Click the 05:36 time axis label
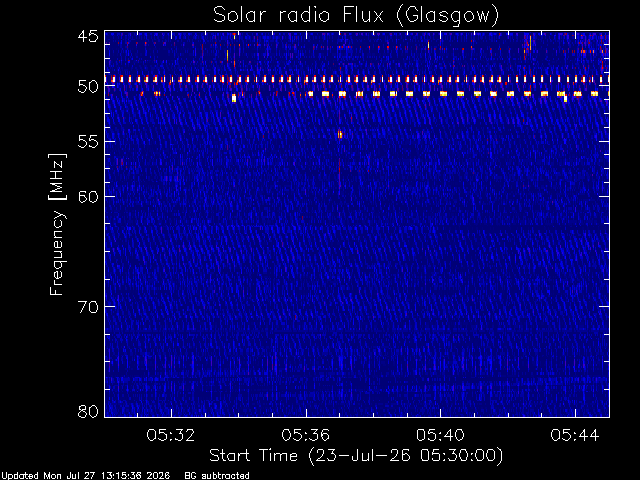The image size is (640, 480). [305, 435]
